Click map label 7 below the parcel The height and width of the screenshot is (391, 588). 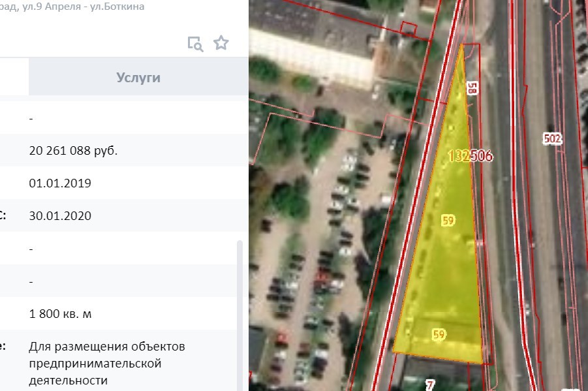click(430, 385)
